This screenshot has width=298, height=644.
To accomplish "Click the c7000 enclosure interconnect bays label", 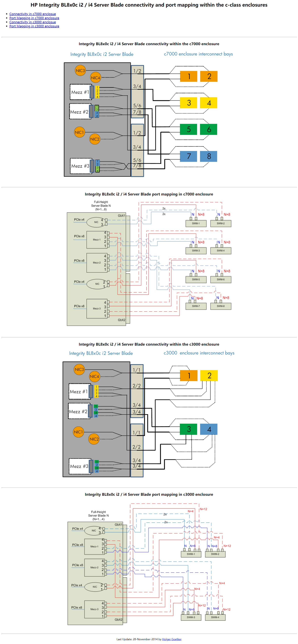I will 198,54.
